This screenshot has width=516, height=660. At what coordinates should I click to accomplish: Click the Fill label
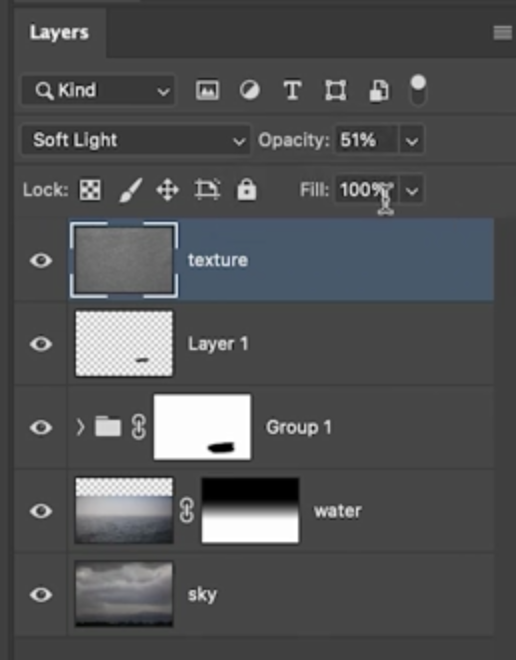tap(314, 190)
